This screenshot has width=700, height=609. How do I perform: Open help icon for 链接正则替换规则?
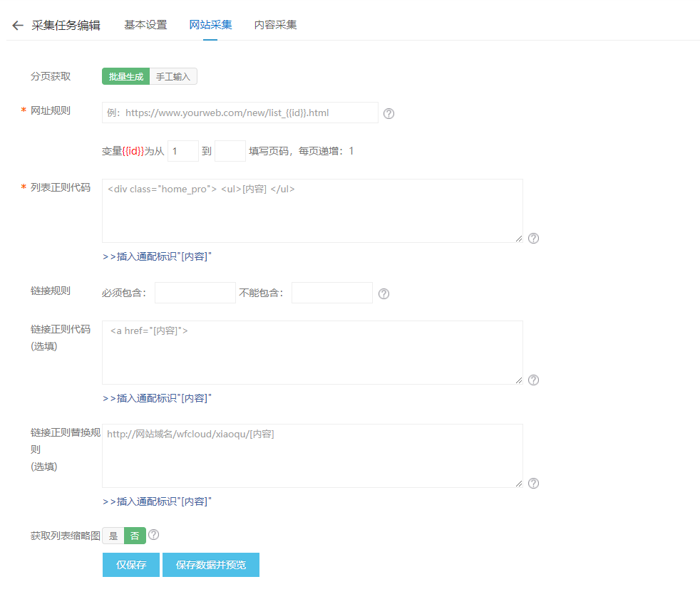click(x=533, y=483)
